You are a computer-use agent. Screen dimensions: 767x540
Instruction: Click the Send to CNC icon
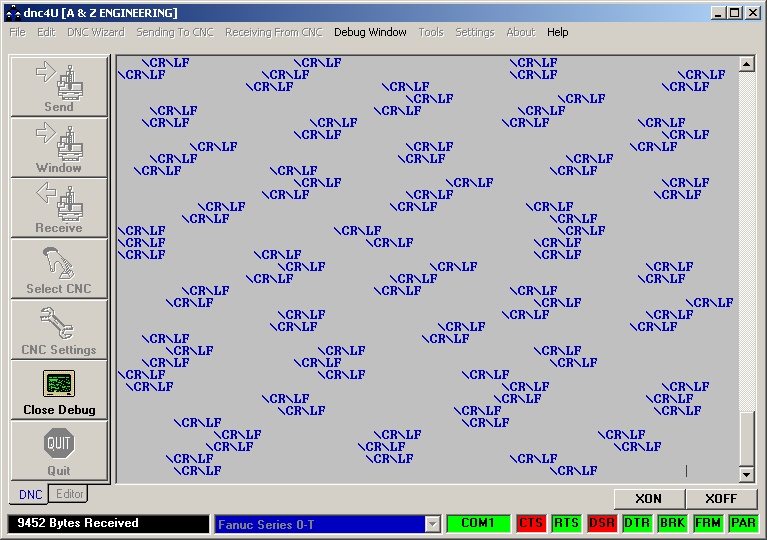point(58,80)
